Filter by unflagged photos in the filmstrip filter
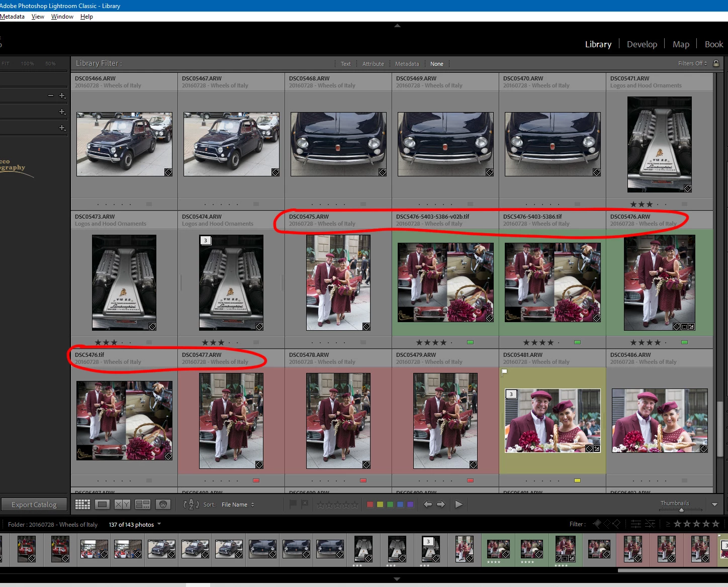Screen dimensions: 728x587 (607, 524)
